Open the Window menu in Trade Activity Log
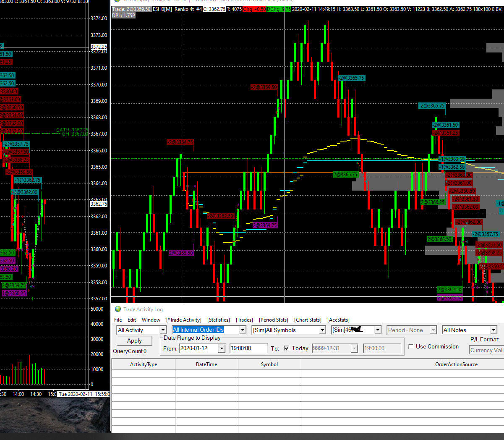Viewport: 504px width, 440px height. click(151, 320)
